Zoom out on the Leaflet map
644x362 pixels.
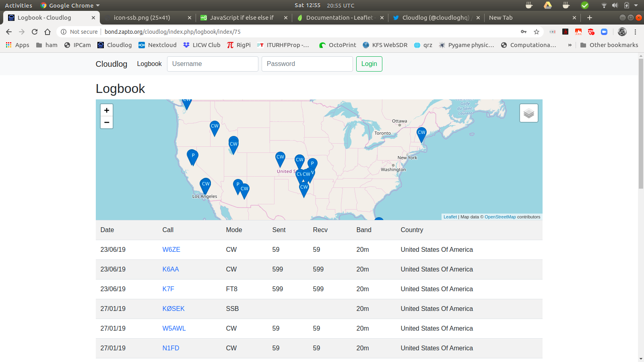107,122
